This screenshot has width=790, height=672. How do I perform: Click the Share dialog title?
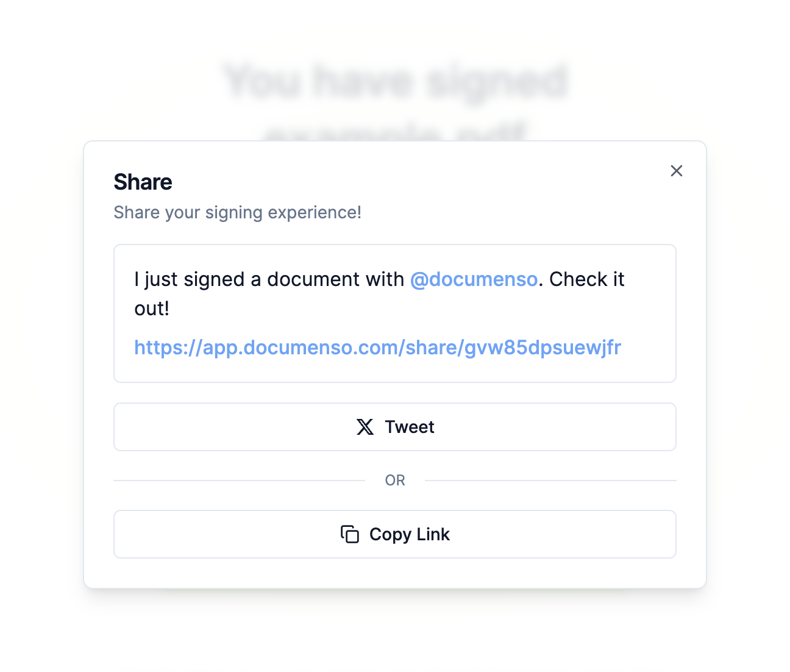click(x=143, y=182)
